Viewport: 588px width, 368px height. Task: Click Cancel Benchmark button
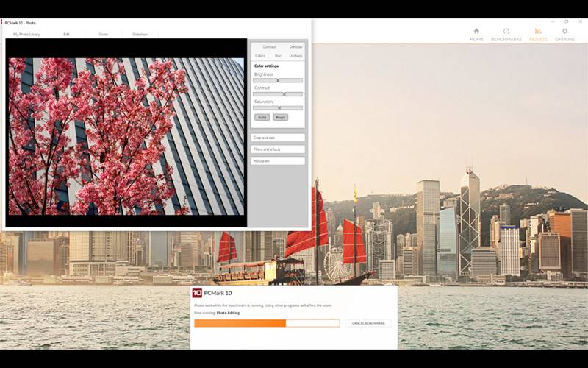coord(368,323)
